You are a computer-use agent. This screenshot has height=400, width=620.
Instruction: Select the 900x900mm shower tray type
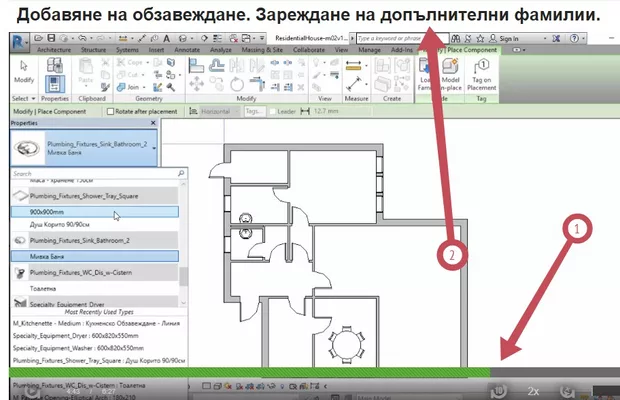click(95, 212)
